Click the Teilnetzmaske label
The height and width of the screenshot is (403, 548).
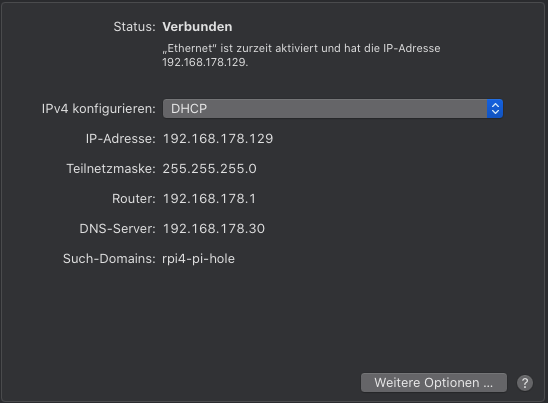[x=111, y=169]
